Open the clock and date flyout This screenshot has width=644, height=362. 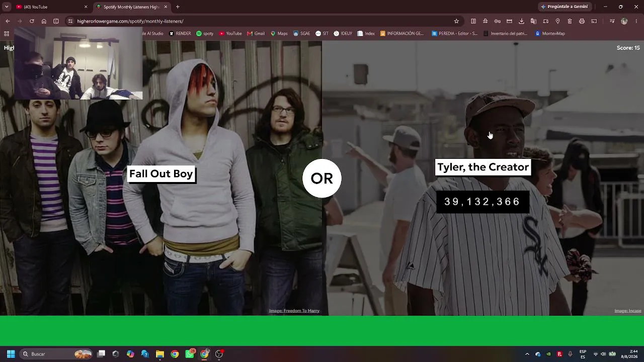pos(630,354)
